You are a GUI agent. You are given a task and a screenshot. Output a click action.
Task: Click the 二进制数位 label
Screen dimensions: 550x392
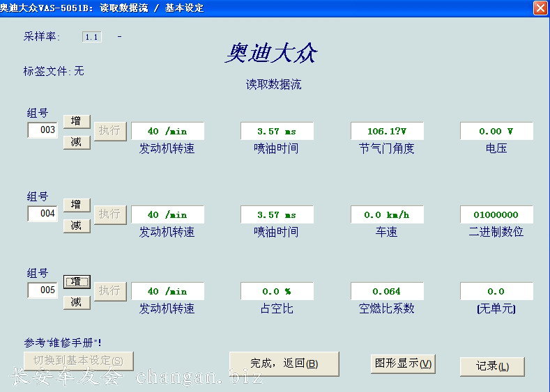tap(496, 232)
